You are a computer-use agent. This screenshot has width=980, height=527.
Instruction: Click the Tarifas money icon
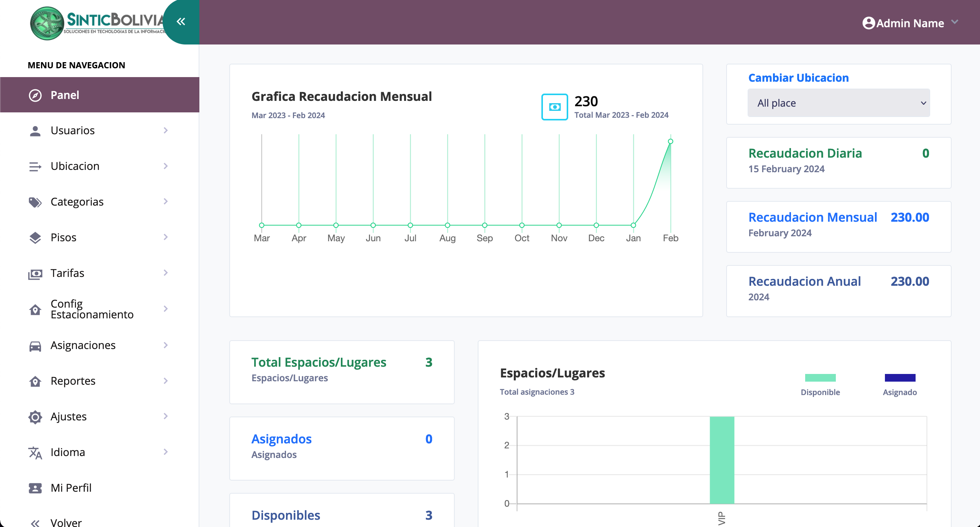coord(35,274)
